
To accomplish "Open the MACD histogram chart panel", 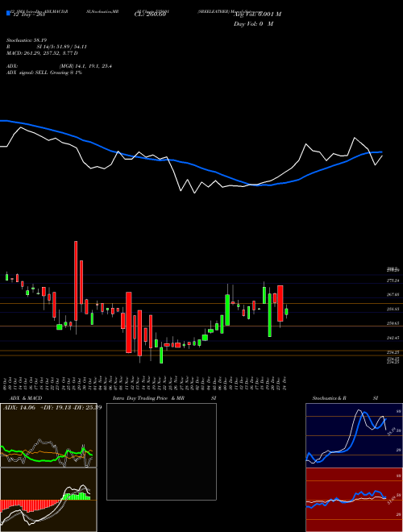I will pyautogui.click(x=48, y=500).
